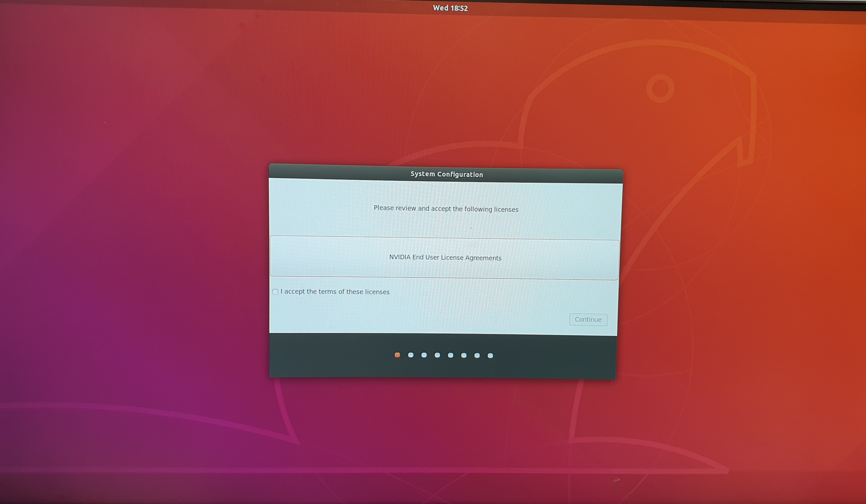Enable the accept license terms checkbox
This screenshot has height=504, width=866.
coord(275,292)
